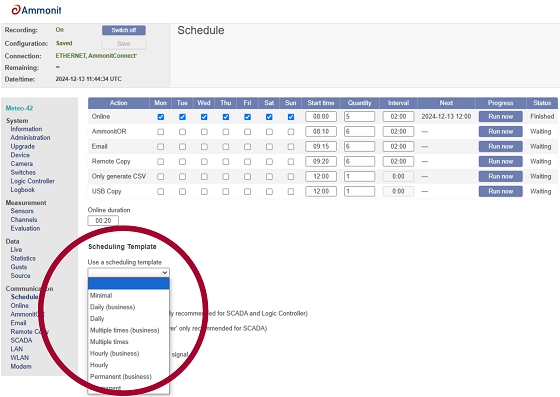Go to the Sensors page
The width and height of the screenshot is (560, 397).
click(x=22, y=211)
